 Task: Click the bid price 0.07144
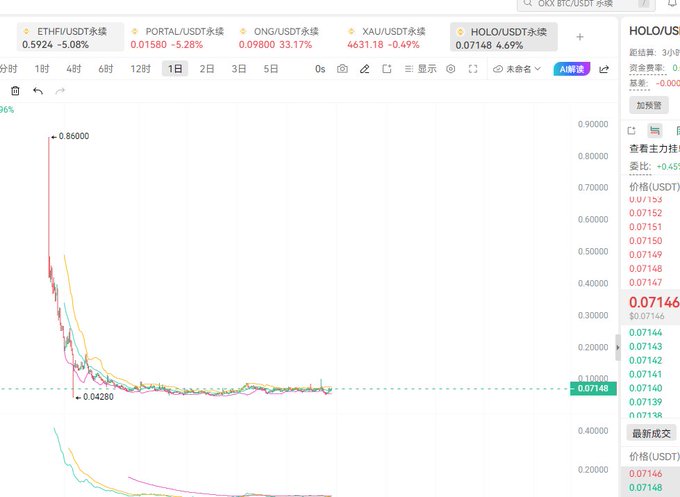click(x=646, y=333)
